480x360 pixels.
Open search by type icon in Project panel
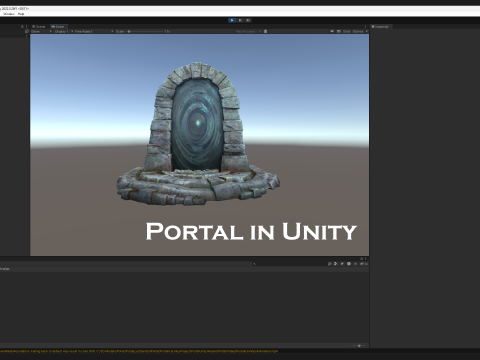pyautogui.click(x=335, y=264)
